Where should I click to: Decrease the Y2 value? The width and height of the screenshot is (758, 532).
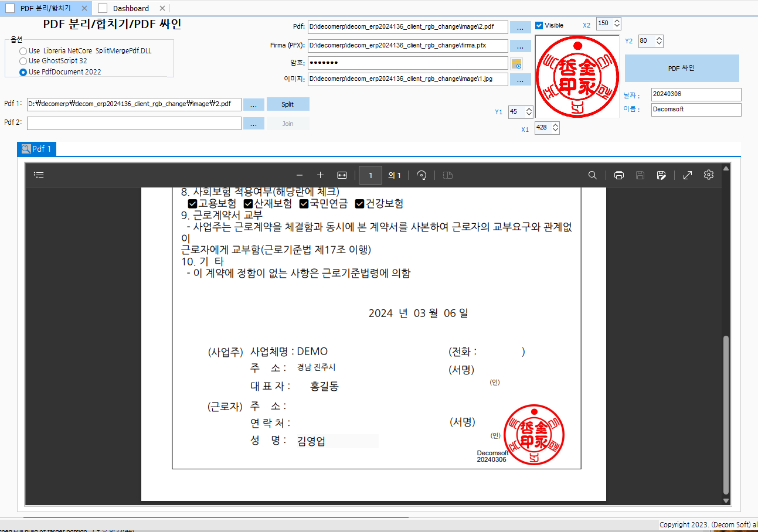659,44
